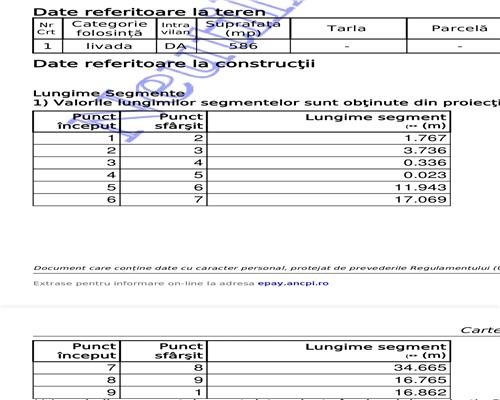Select the 'livada' category cell
The width and height of the screenshot is (500, 400).
109,46
